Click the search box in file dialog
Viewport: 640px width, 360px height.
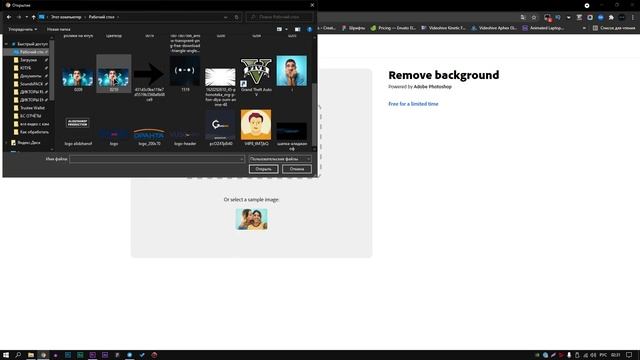279,17
